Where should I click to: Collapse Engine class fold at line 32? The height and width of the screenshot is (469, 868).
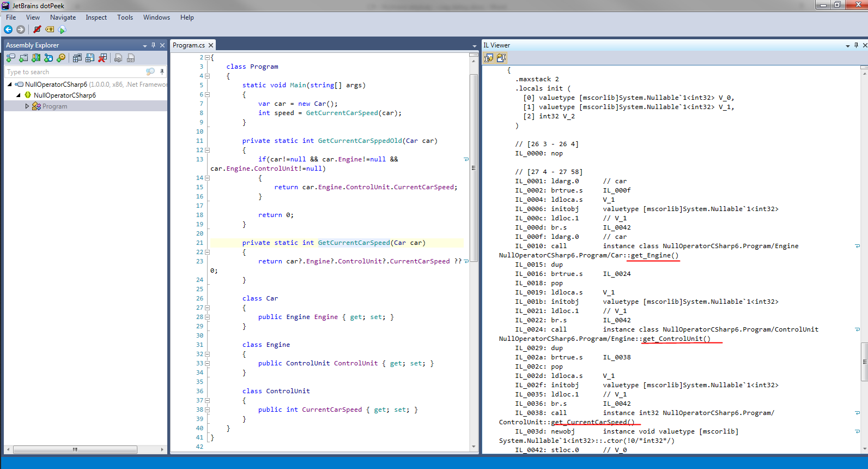[x=207, y=354]
